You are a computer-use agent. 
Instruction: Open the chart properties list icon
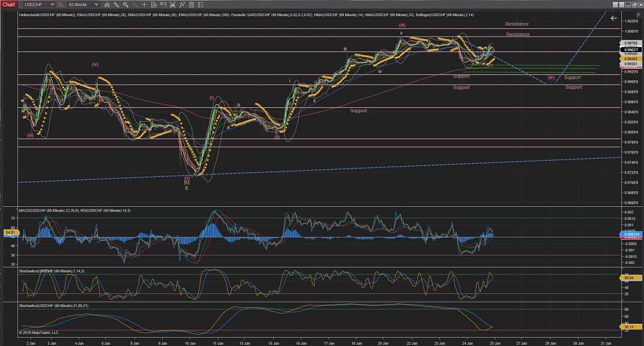(x=201, y=5)
